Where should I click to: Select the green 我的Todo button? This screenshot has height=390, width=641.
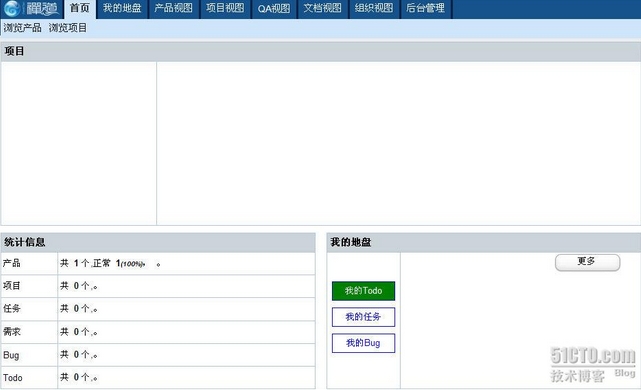tap(363, 291)
